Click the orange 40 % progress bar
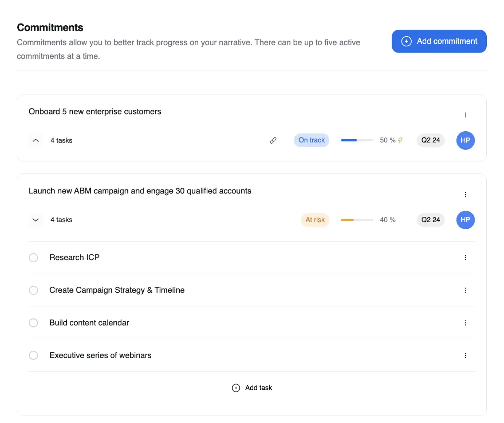This screenshot has width=504, height=423. coord(357,219)
